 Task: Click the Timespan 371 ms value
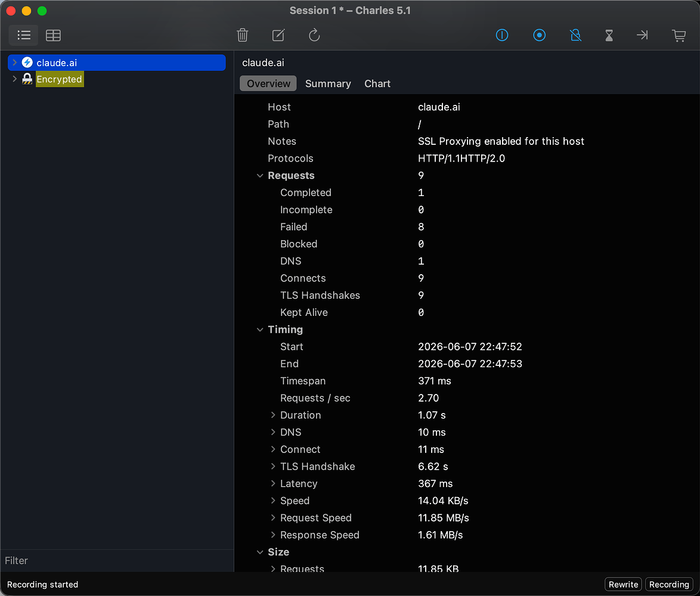(x=435, y=381)
